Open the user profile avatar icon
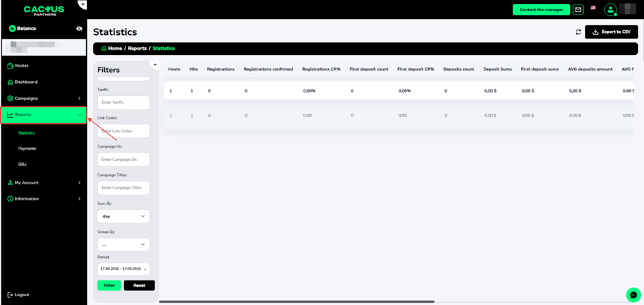The width and height of the screenshot is (644, 305). coord(610,10)
